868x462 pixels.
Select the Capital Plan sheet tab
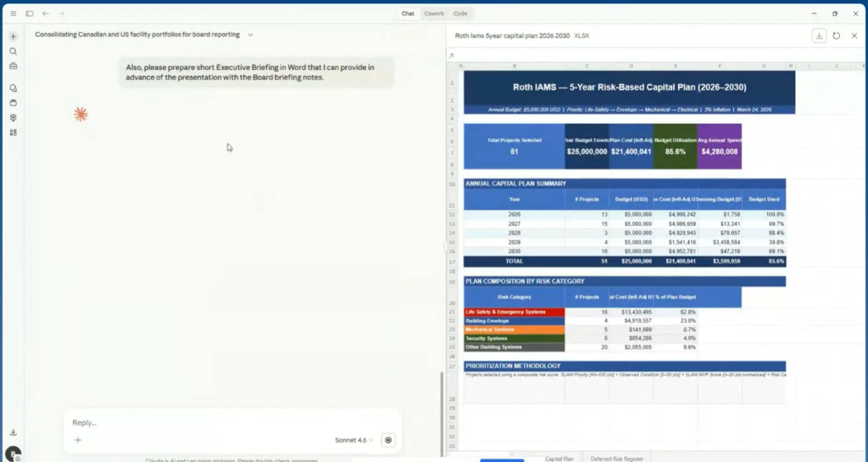[559, 458]
